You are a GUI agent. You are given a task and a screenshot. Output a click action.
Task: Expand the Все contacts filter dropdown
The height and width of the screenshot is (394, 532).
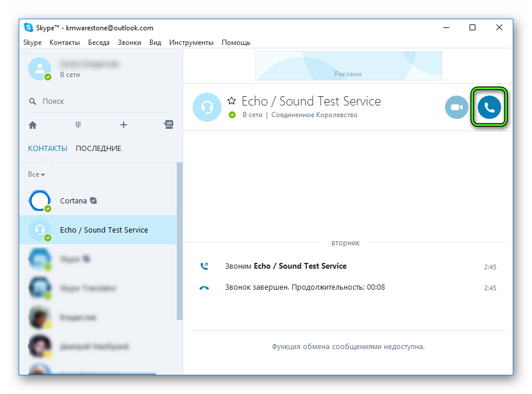(x=36, y=174)
